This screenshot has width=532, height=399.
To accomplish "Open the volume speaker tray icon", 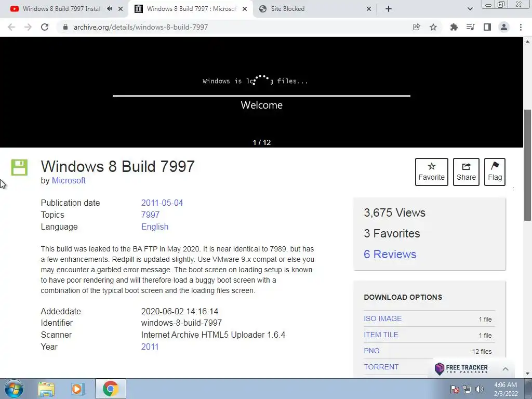I will click(x=479, y=389).
